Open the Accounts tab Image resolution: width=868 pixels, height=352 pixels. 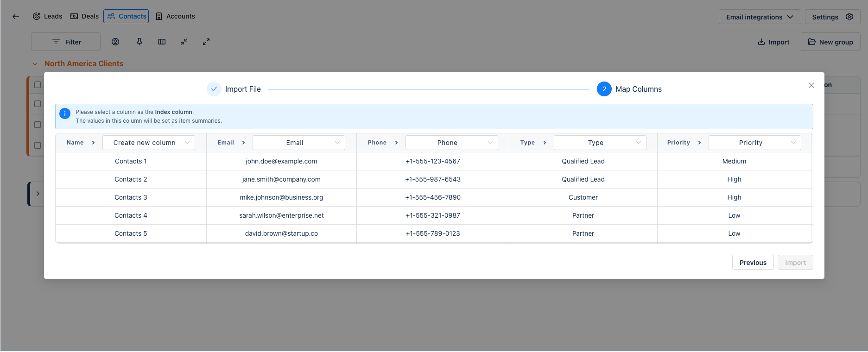pos(175,16)
